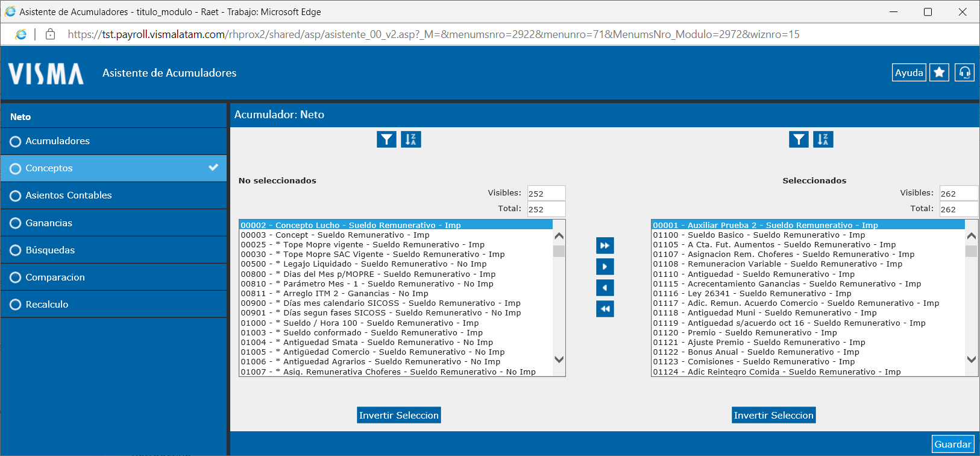Select '00001 - Auxiliar Prueba 2' row
980x456 pixels.
[x=808, y=225]
